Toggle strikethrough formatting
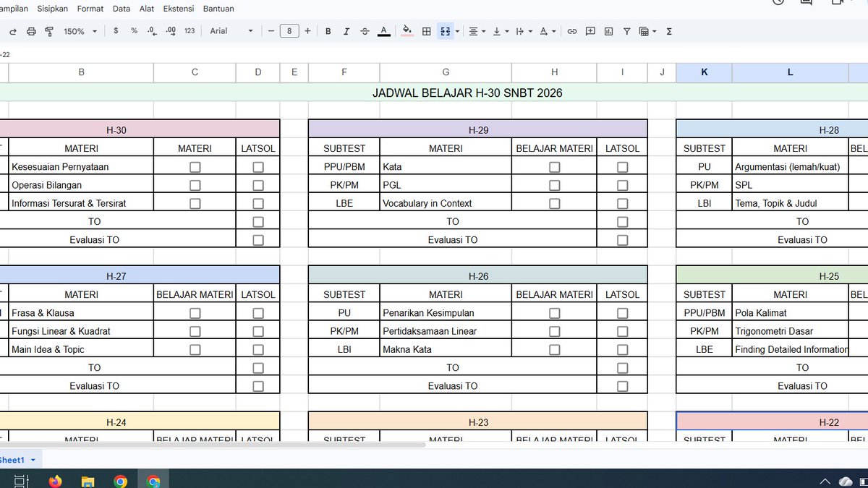 pos(365,31)
